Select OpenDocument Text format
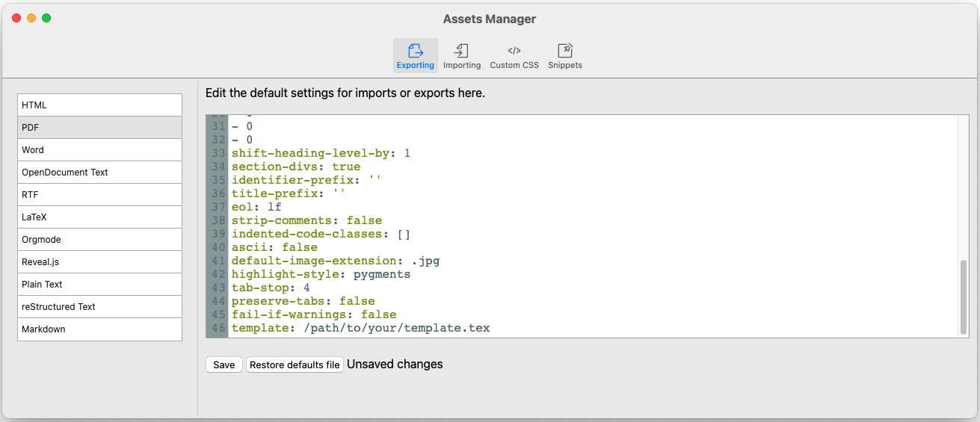980x422 pixels. click(99, 173)
